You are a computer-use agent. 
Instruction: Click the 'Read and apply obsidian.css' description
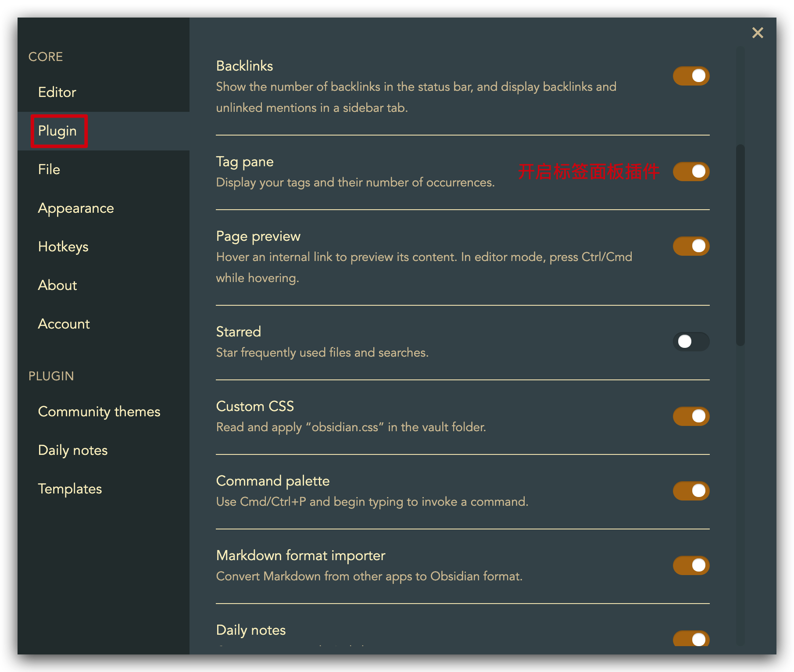pyautogui.click(x=351, y=427)
